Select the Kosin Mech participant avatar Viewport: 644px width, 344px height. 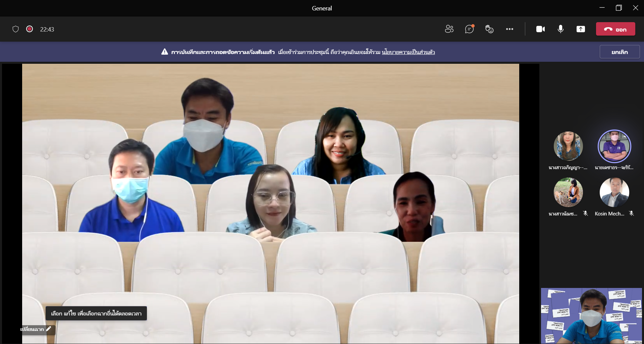[614, 192]
